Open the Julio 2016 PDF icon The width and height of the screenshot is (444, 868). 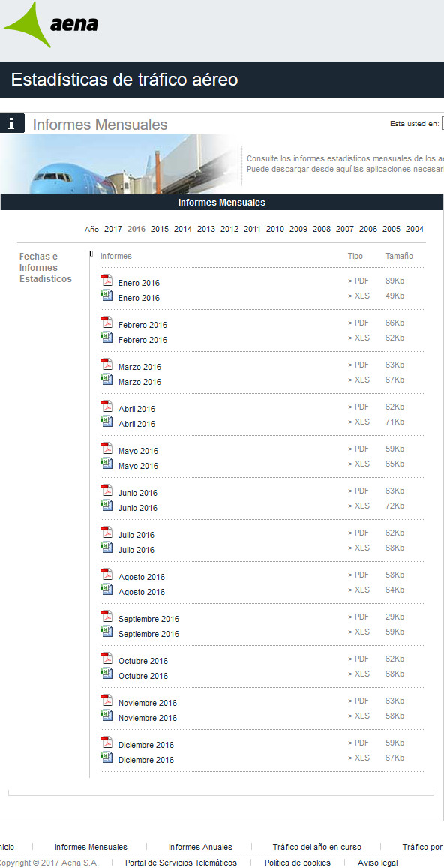pyautogui.click(x=106, y=533)
